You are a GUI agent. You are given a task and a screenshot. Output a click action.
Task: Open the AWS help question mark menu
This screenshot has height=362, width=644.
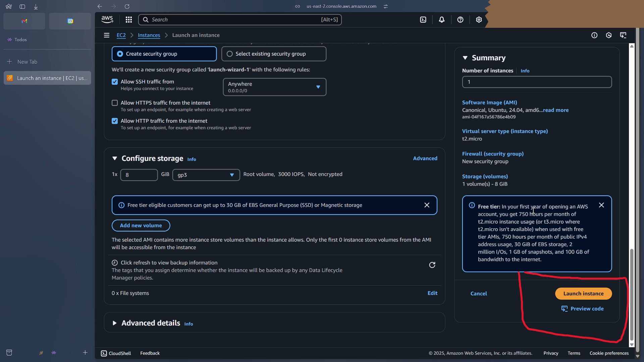click(x=460, y=20)
